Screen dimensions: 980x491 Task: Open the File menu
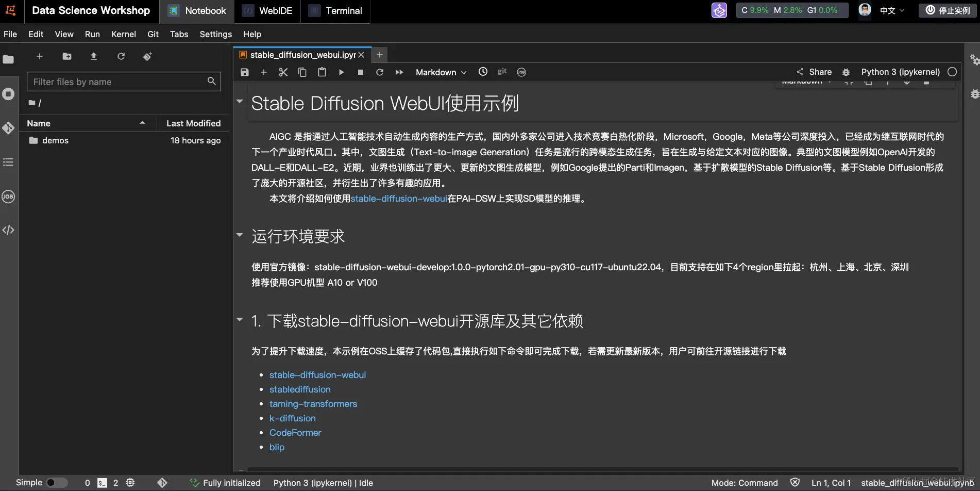coord(10,34)
